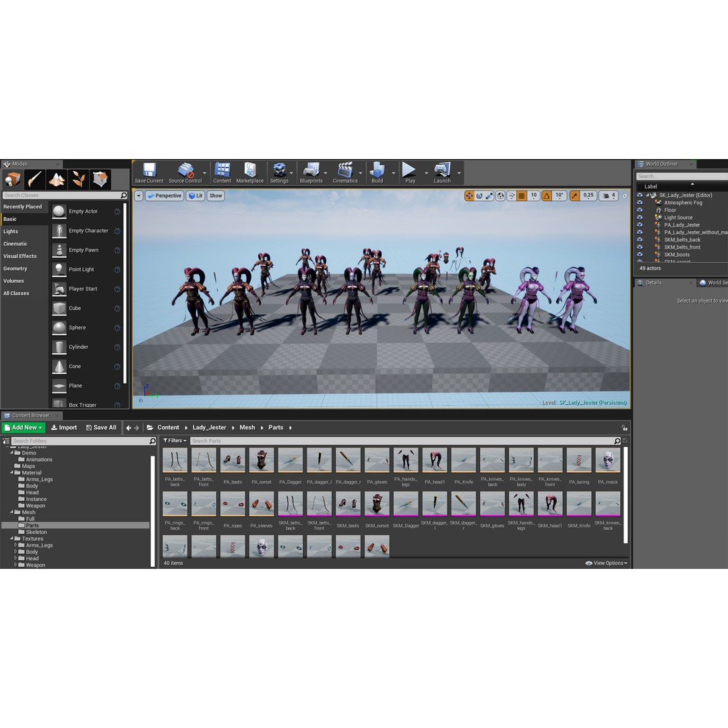Open the Perspective view mode dropdown
This screenshot has height=728, width=728.
click(x=164, y=196)
